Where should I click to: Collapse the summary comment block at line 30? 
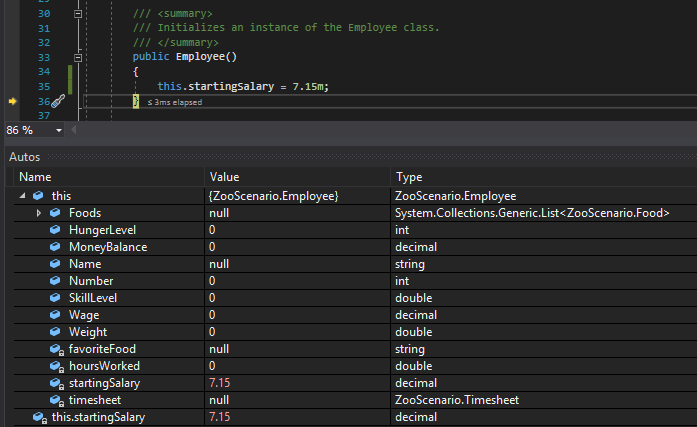coord(77,12)
